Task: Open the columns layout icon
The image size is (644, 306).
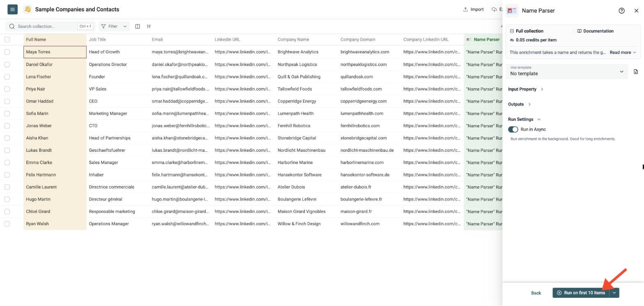Action: (x=138, y=26)
